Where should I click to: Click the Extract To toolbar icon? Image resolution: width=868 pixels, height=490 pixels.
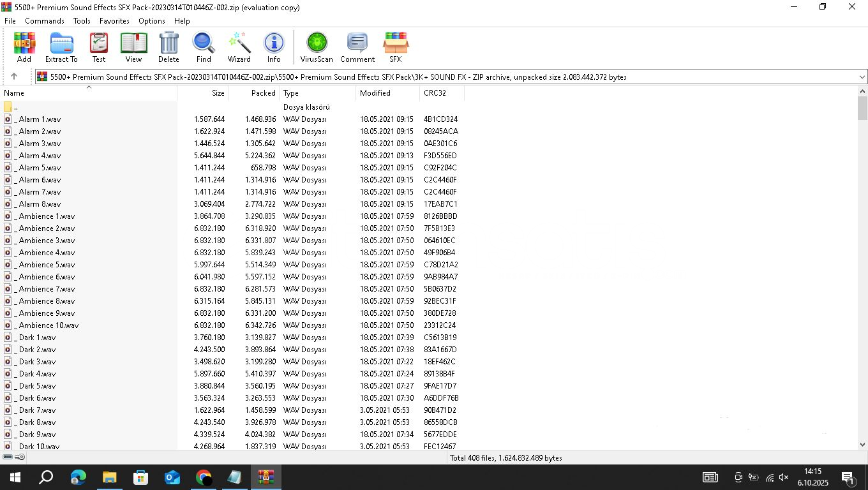(x=61, y=47)
